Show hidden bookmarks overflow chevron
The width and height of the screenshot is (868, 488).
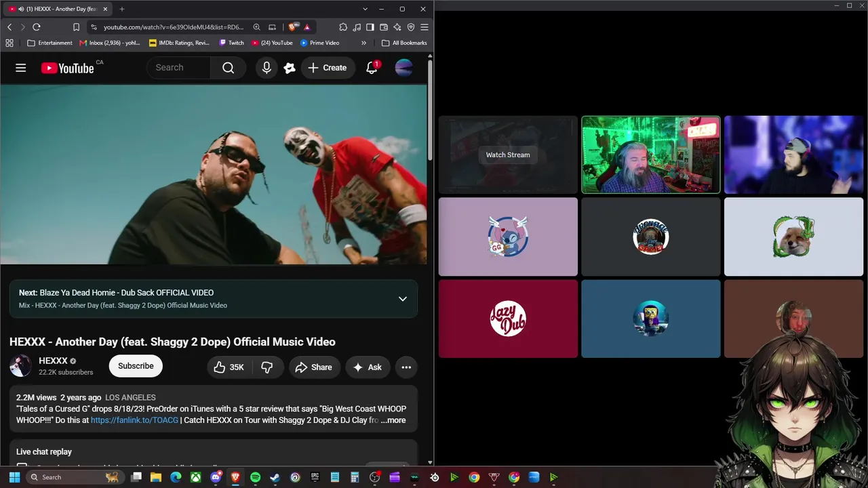pos(363,43)
